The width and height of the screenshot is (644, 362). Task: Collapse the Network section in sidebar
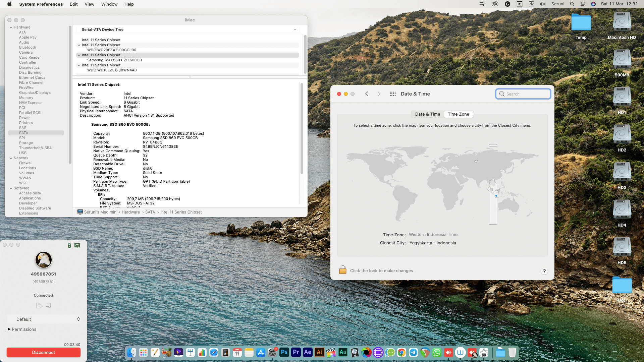(11, 158)
